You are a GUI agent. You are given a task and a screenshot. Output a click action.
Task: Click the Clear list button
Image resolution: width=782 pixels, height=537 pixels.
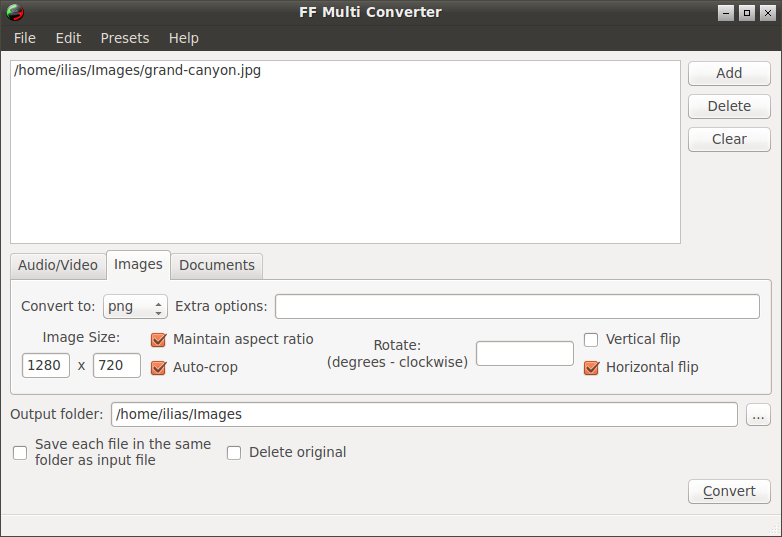click(729, 139)
